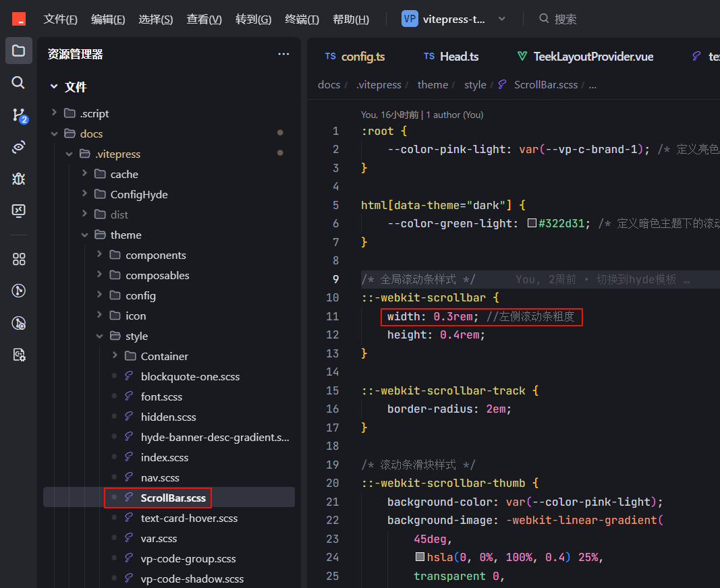Collapse the theme folder
This screenshot has height=588, width=720.
(x=84, y=235)
